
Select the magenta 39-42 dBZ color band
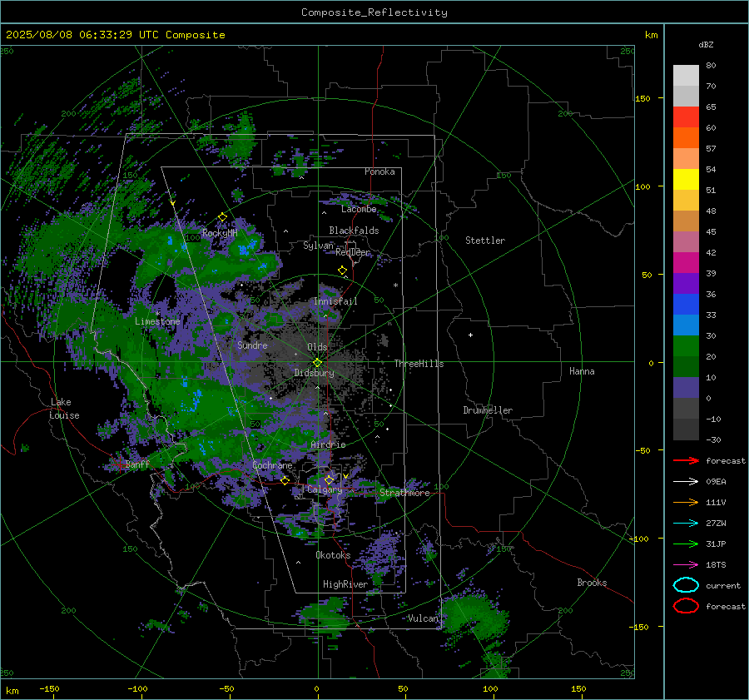686,263
